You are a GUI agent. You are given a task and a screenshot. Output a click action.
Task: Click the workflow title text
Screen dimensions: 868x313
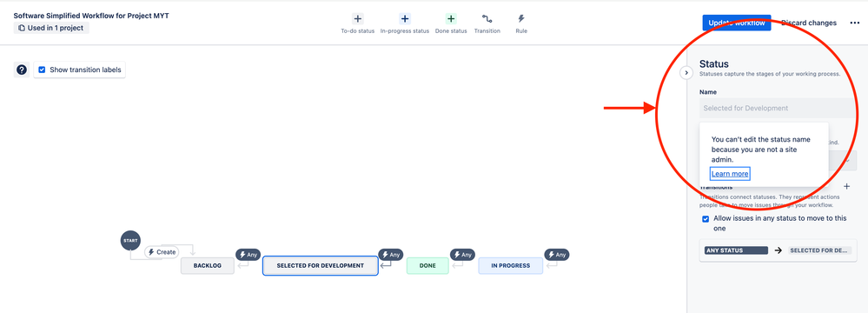(x=91, y=16)
